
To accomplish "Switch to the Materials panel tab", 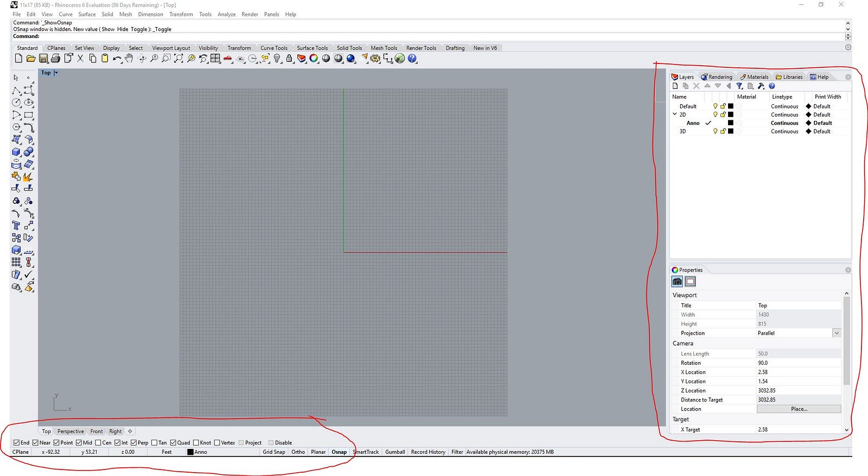I will tap(754, 77).
